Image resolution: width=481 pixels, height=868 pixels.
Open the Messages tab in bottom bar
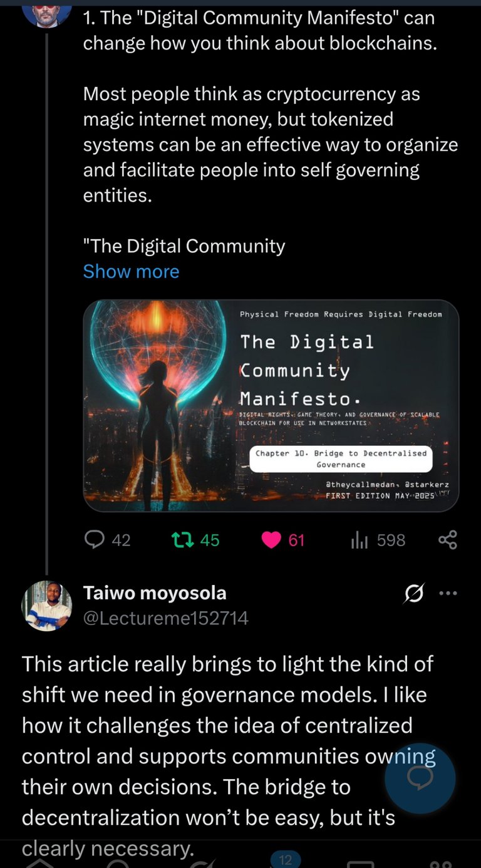[360, 864]
